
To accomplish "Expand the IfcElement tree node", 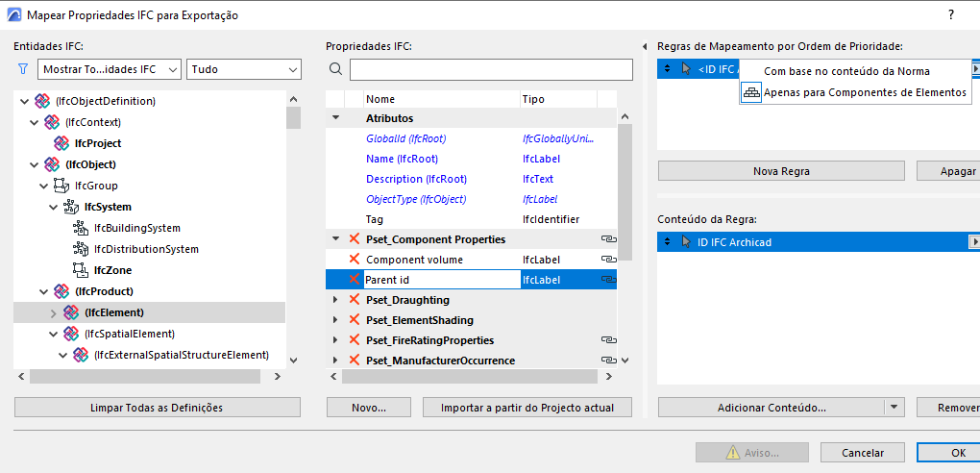I will (54, 312).
